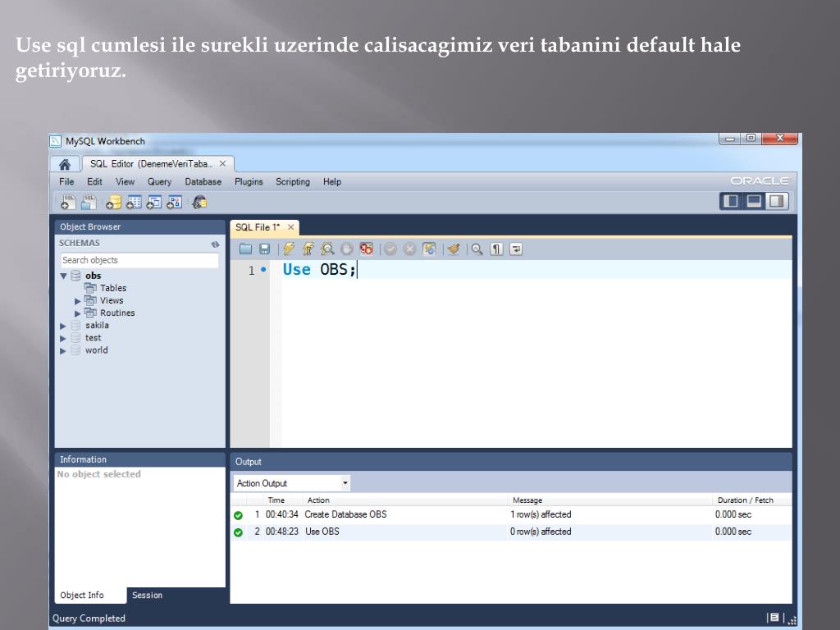Open the Edit menu
This screenshot has height=630, width=840.
(x=94, y=181)
